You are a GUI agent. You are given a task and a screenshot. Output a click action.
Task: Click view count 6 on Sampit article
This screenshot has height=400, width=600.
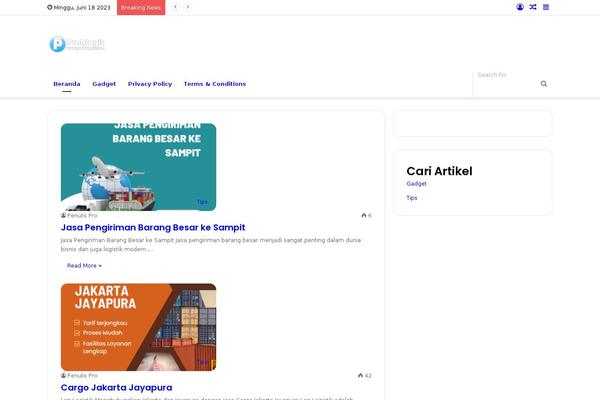[x=366, y=216]
